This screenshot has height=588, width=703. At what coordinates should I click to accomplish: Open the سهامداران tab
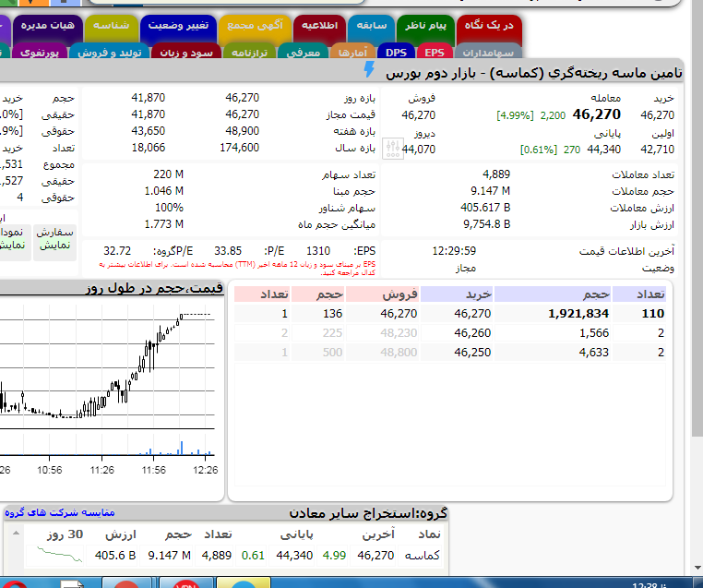pyautogui.click(x=488, y=53)
